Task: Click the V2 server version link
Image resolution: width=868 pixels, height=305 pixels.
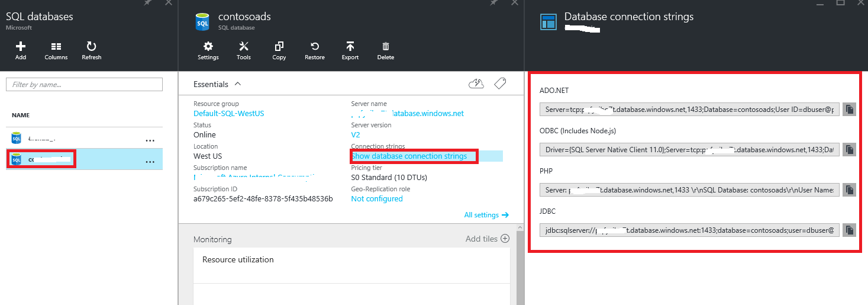Action: (356, 134)
